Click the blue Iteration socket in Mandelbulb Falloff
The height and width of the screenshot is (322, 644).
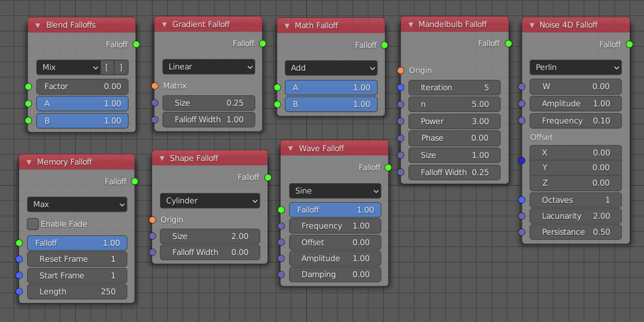pyautogui.click(x=400, y=87)
